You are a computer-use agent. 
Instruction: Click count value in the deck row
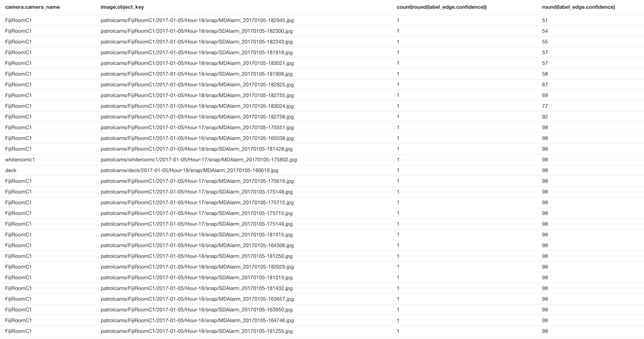click(x=398, y=170)
